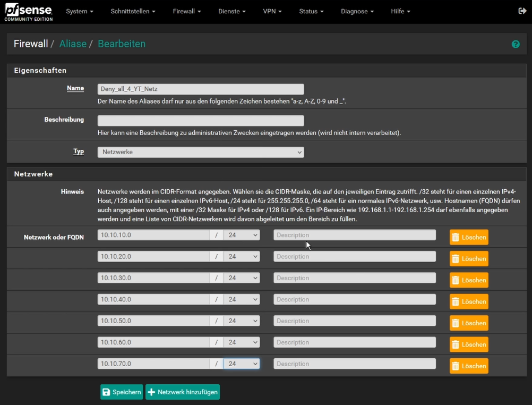The image size is (532, 405).
Task: Click the network field containing 10.10.70.0
Action: click(153, 364)
